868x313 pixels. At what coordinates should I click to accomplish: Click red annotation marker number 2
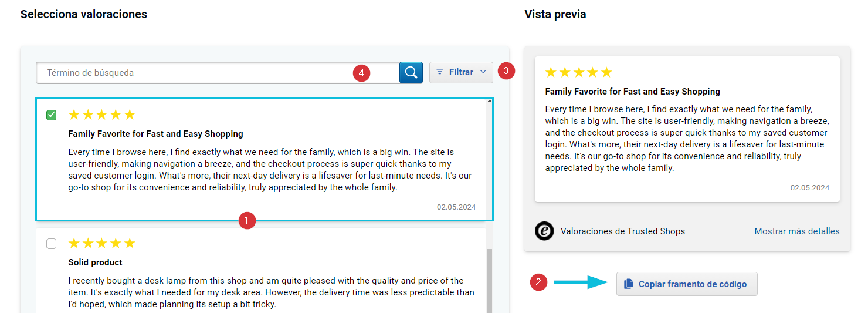coord(539,282)
